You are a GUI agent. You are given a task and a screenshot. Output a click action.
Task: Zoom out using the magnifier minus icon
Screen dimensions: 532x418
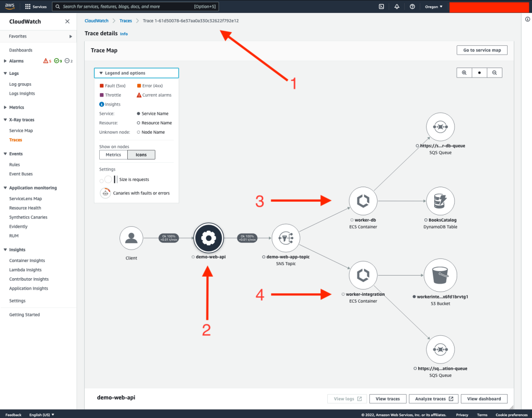495,72
